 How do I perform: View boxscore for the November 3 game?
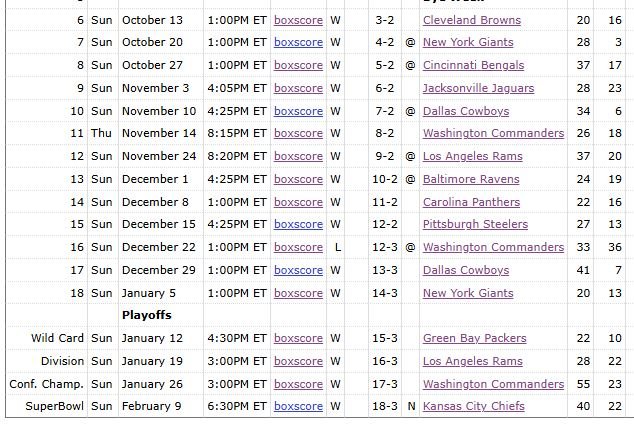click(298, 88)
